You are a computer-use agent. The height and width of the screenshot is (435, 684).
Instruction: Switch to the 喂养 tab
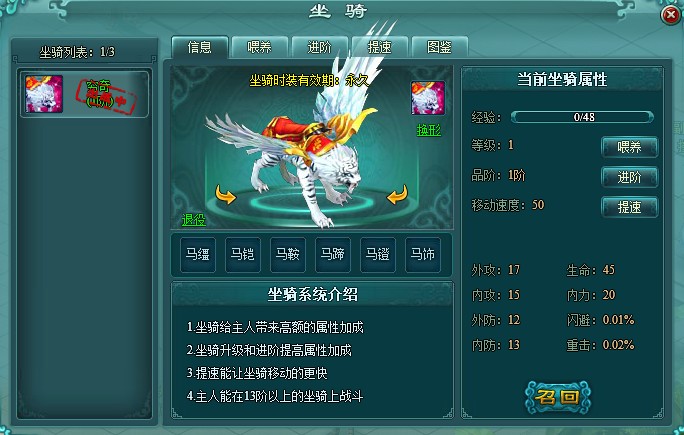pyautogui.click(x=260, y=47)
